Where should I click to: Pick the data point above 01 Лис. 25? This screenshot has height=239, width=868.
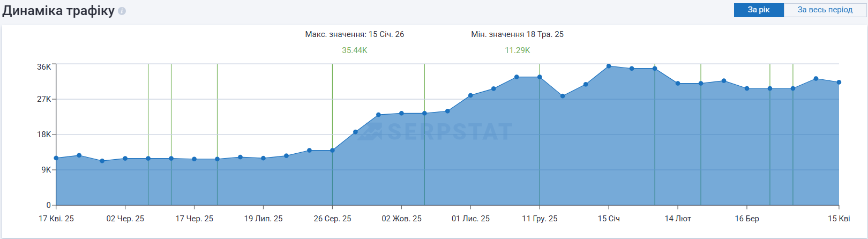pyautogui.click(x=470, y=95)
